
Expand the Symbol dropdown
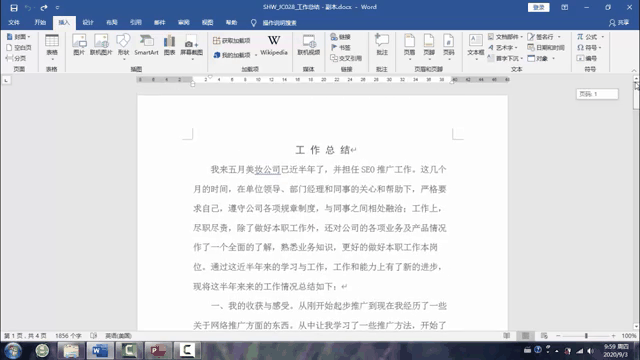[x=600, y=47]
